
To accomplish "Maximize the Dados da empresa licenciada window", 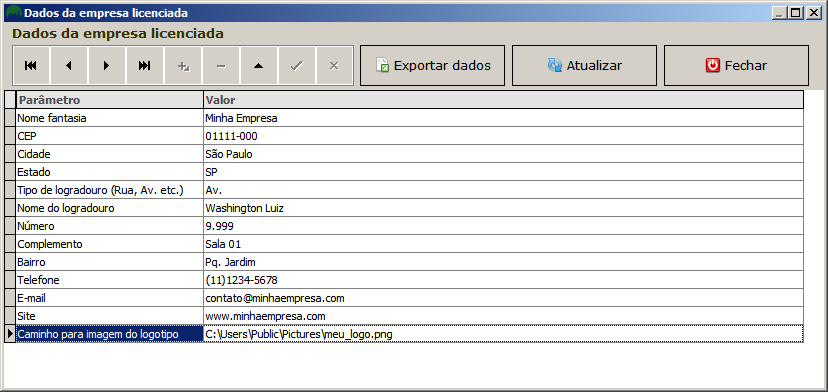I will pyautogui.click(x=796, y=13).
